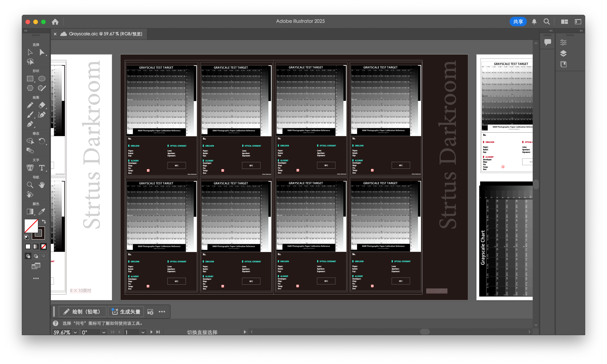Swap fill and stroke colors arrow
Viewport: 607px width, 364px height.
(44, 222)
